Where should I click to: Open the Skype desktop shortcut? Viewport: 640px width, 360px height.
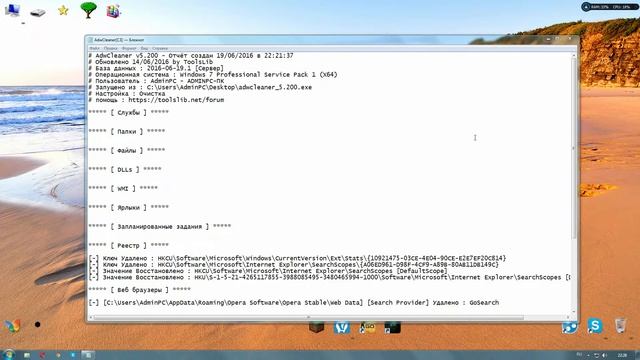[x=595, y=326]
